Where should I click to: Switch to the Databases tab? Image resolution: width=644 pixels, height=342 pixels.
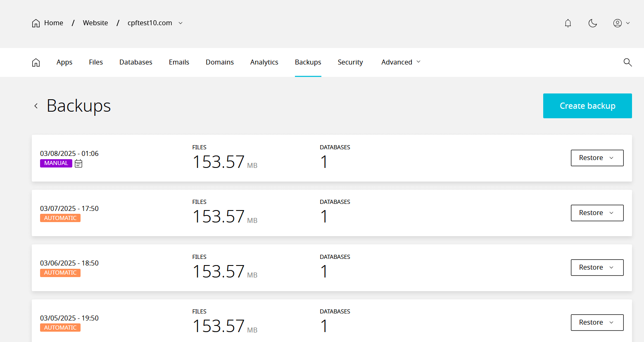(135, 62)
